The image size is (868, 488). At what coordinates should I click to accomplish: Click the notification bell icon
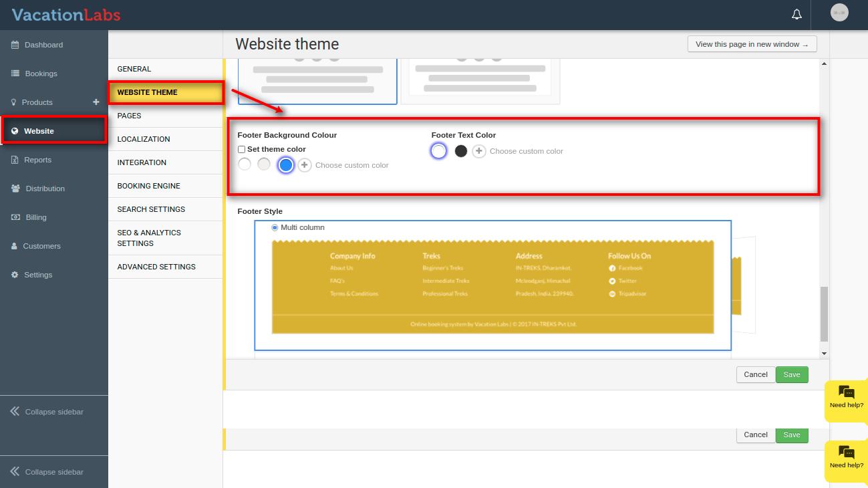[x=797, y=14]
